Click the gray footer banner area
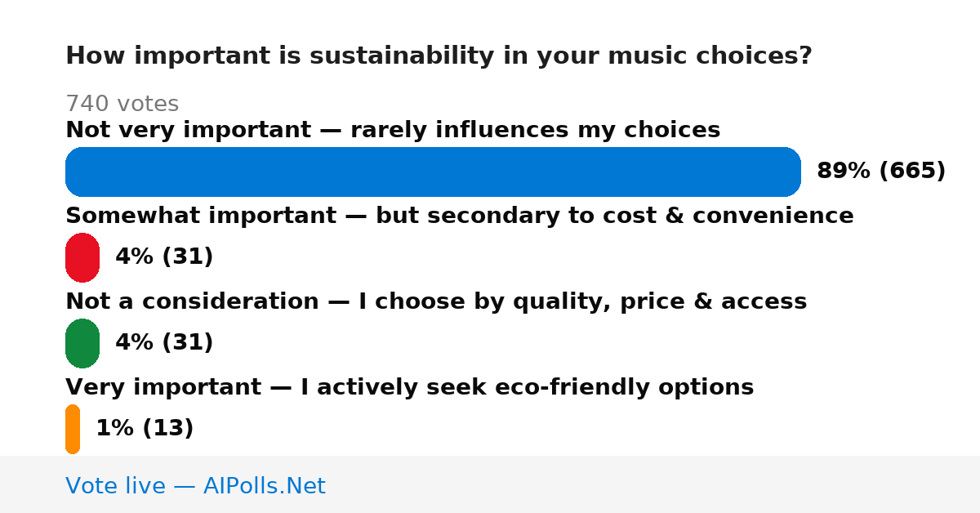The width and height of the screenshot is (980, 513). [x=490, y=484]
